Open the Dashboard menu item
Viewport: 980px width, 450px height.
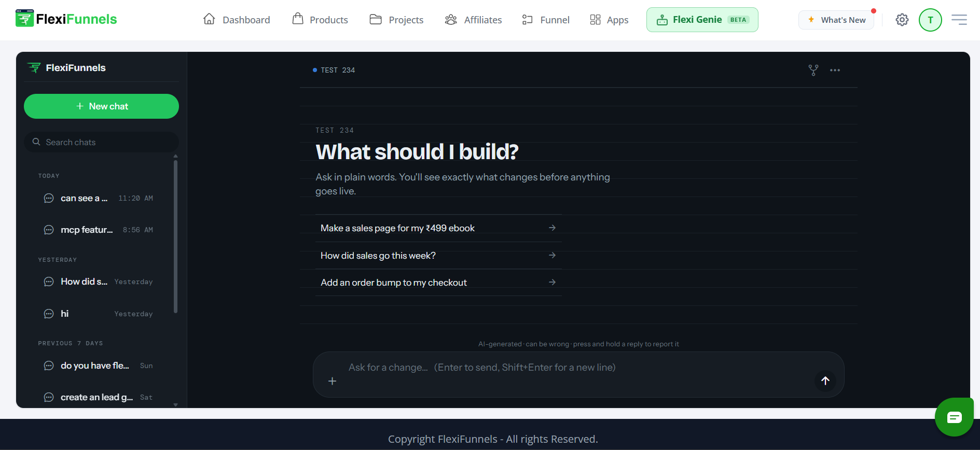(x=237, y=20)
